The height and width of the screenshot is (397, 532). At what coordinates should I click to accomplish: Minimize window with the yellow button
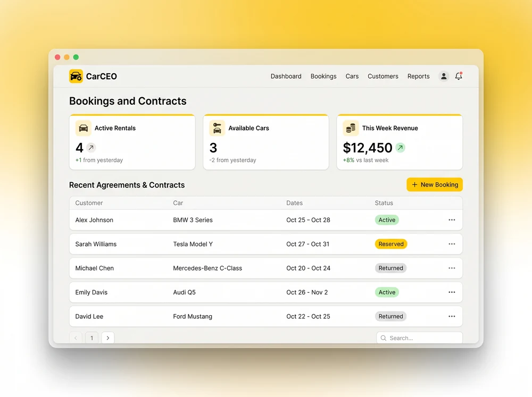67,57
